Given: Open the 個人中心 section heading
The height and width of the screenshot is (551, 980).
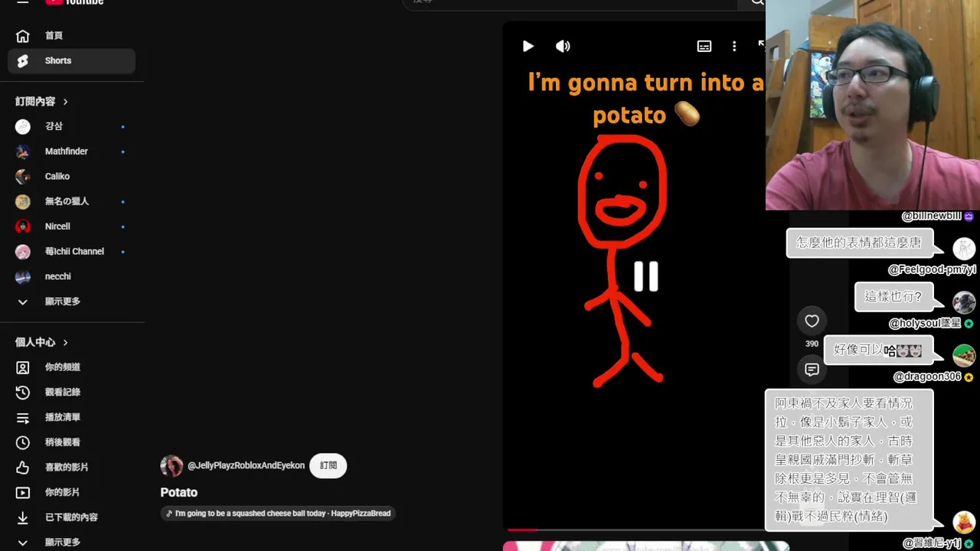Looking at the screenshot, I should (x=42, y=342).
